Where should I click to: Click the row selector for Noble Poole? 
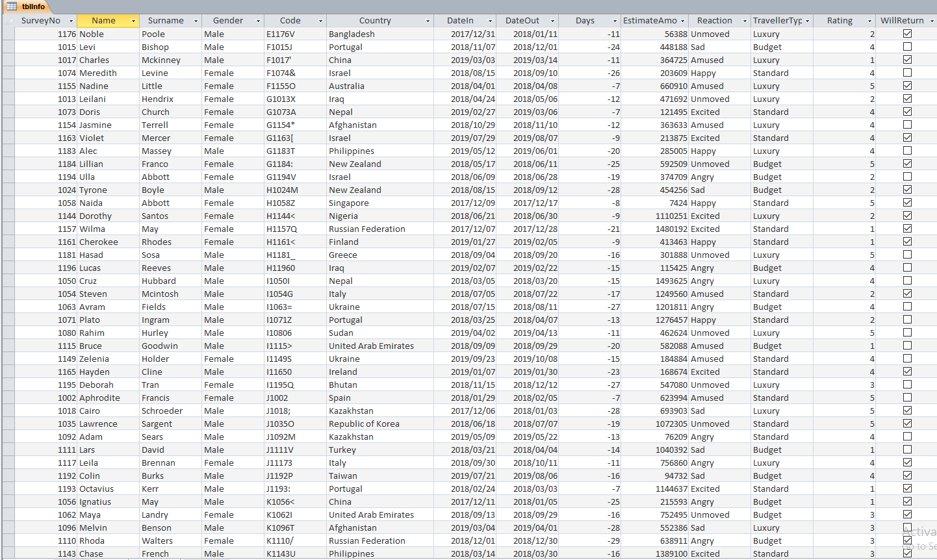pyautogui.click(x=8, y=34)
